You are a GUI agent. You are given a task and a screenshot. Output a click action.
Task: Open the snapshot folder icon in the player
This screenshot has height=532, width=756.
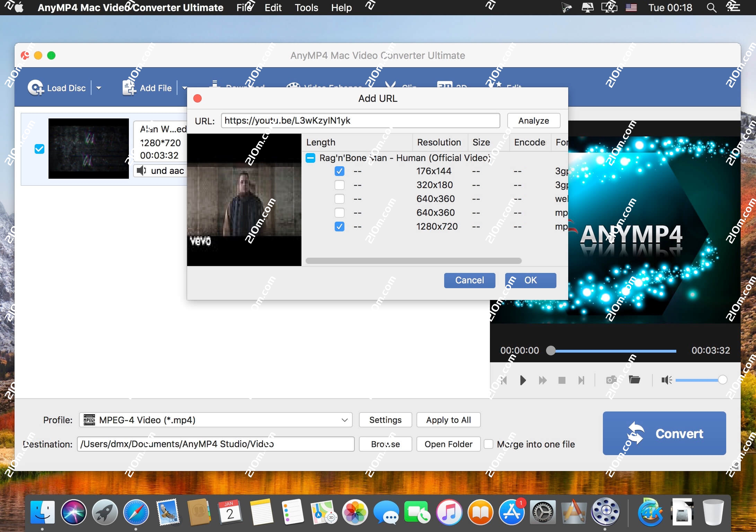635,380
